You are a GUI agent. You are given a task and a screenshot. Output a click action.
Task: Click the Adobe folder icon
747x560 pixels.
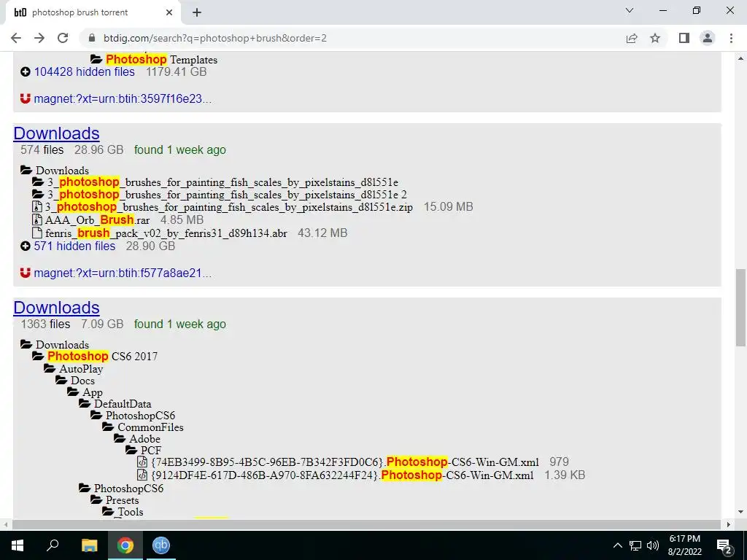click(x=120, y=438)
